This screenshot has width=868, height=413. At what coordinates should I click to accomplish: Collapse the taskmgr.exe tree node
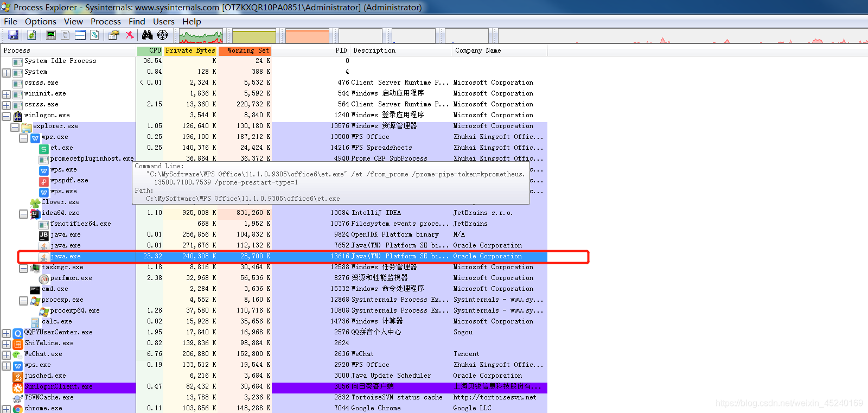24,268
